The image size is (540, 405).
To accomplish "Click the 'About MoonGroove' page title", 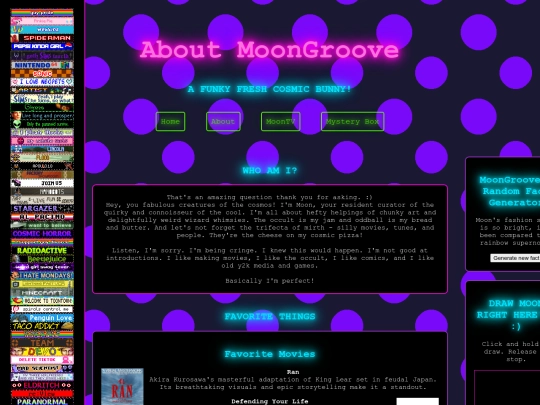I will [270, 50].
